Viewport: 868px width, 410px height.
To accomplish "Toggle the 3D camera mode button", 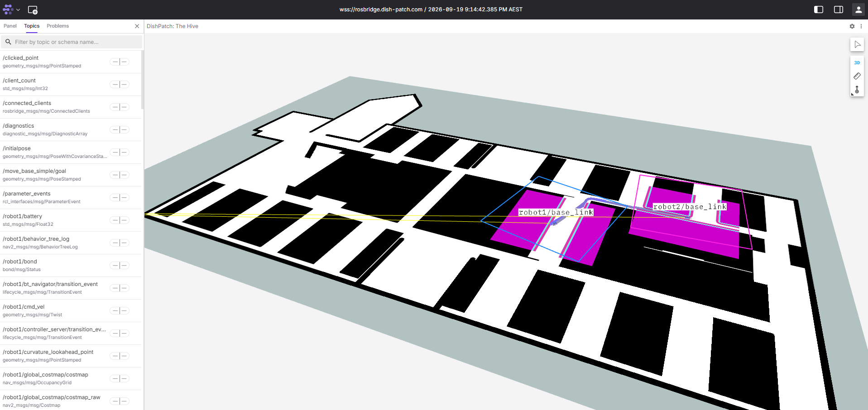I will pos(857,63).
